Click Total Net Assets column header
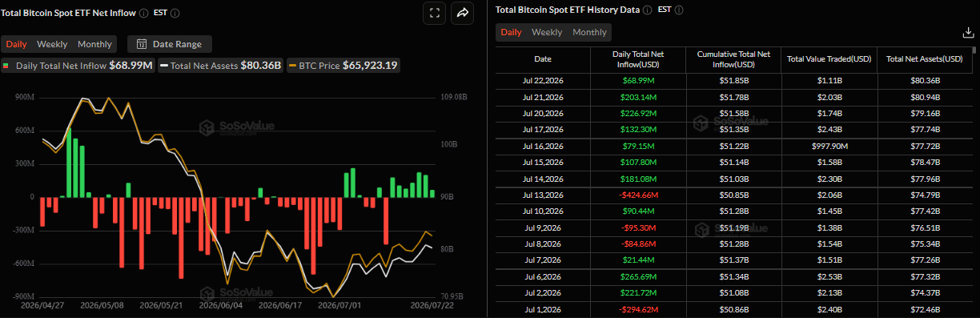980x318 pixels. (x=925, y=59)
